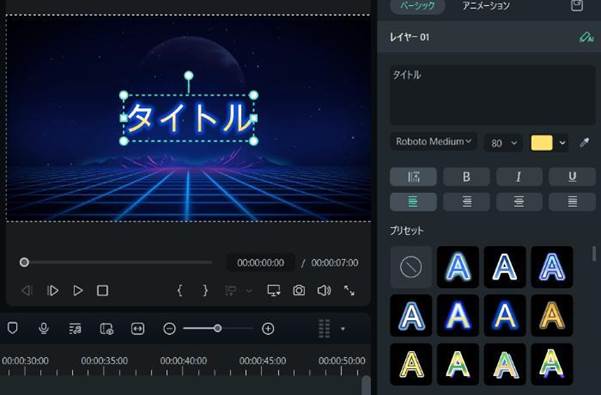
Task: Toggle bold formatting (B)
Action: click(466, 177)
